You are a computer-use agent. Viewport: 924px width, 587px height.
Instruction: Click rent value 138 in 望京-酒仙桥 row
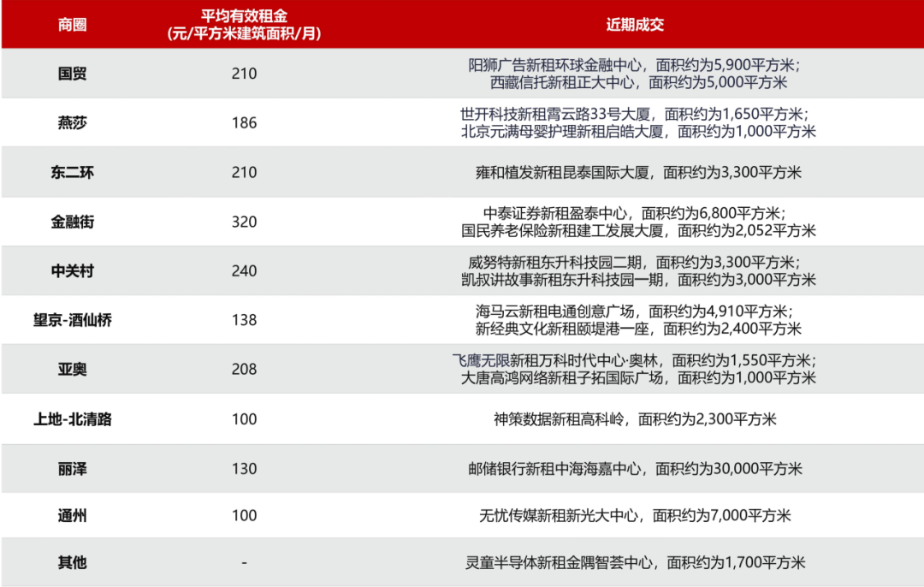244,320
